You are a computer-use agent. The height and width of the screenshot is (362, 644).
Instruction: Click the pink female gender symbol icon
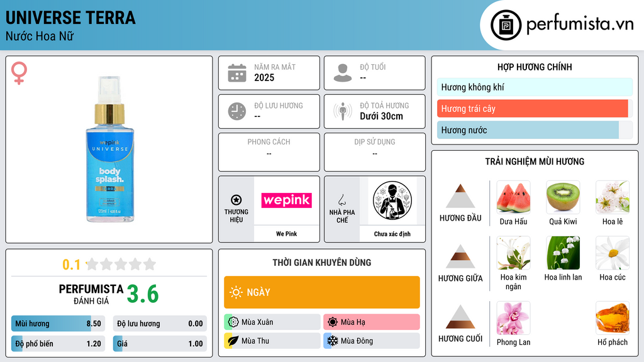pos(19,73)
